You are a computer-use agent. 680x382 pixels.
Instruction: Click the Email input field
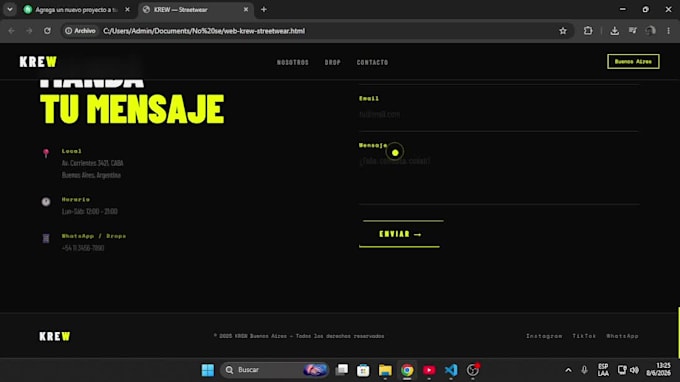click(x=499, y=114)
